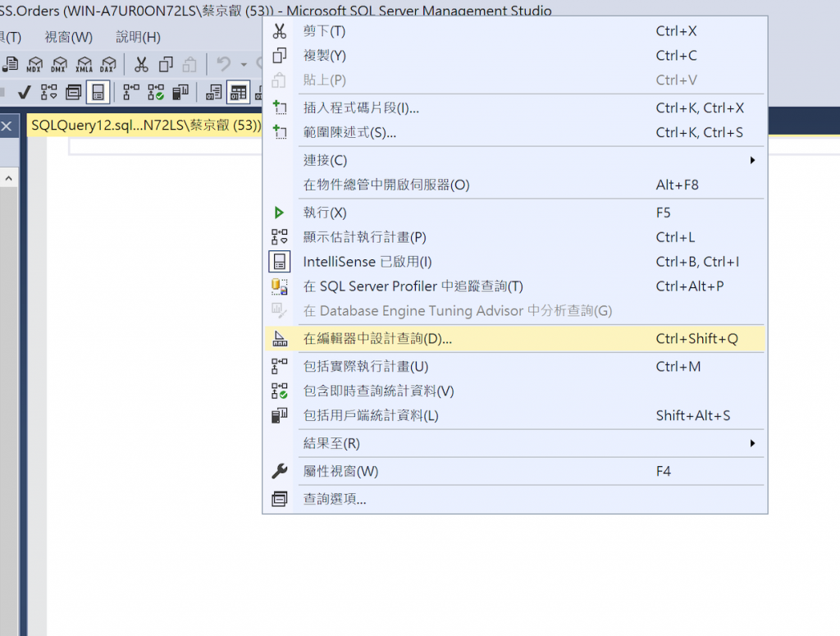The height and width of the screenshot is (636, 840).
Task: Click the profiler icon beside SQL Server Profiler
Action: 279,286
